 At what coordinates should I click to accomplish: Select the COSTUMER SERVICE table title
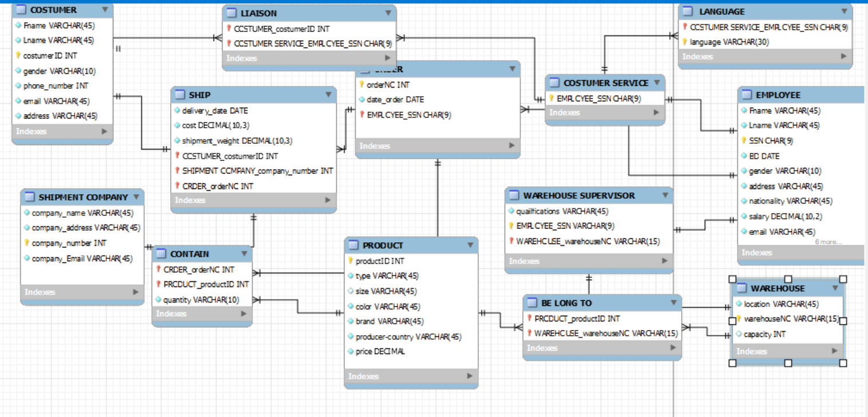606,83
